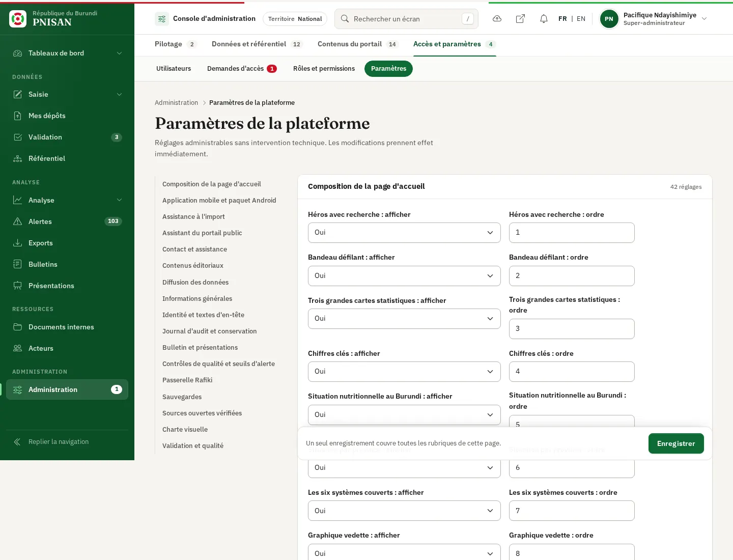Jump to Passerelle Rafiki settings section
Image resolution: width=733 pixels, height=560 pixels.
187,380
